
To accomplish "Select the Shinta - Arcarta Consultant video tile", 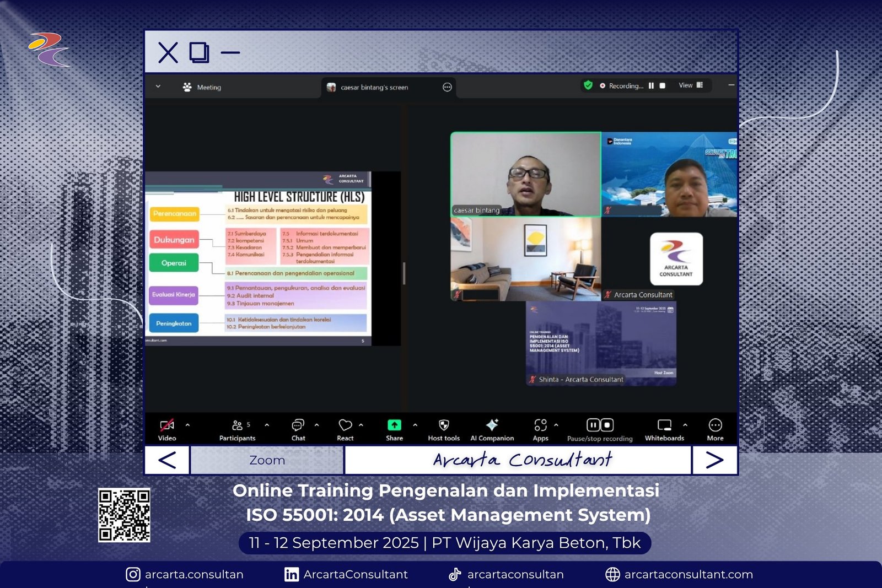I will tap(601, 343).
